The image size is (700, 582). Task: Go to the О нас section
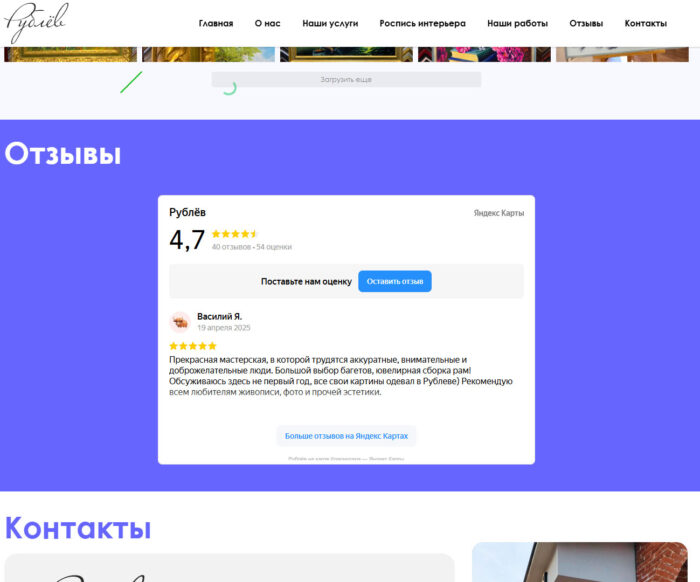[267, 23]
